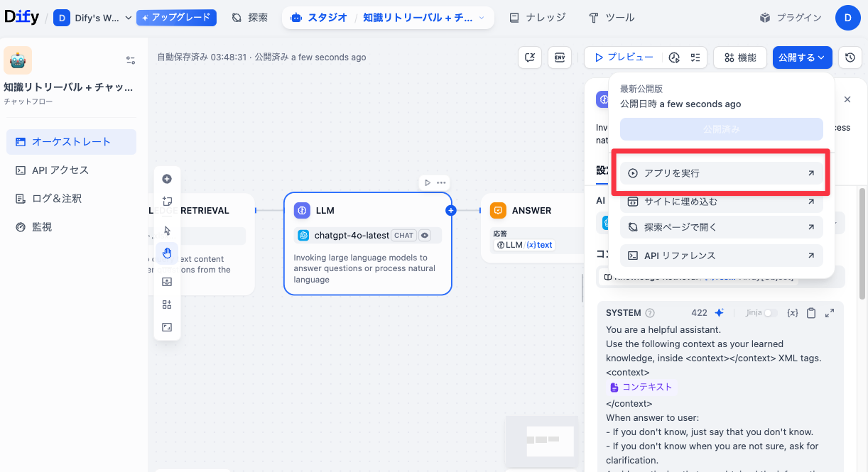The height and width of the screenshot is (472, 868).
Task: Click the ENV environment variables icon
Action: tap(560, 57)
